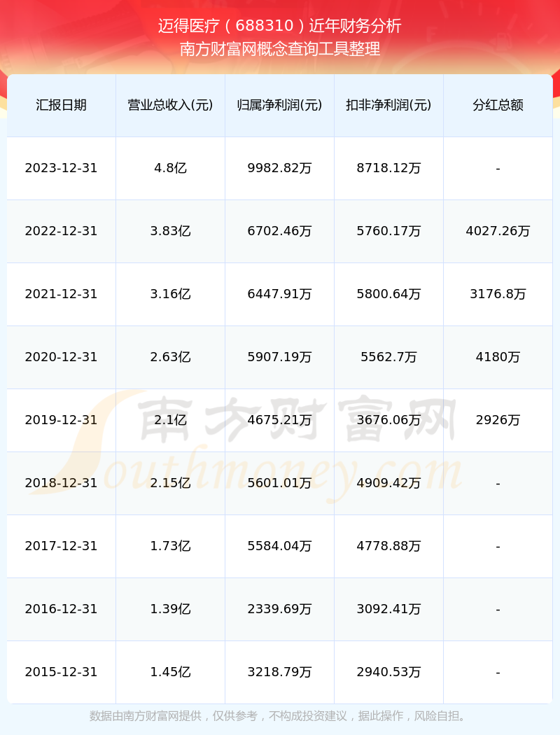Click the title 迈得医疗（688310）近年财务分析
This screenshot has width=560, height=735.
[x=280, y=26]
